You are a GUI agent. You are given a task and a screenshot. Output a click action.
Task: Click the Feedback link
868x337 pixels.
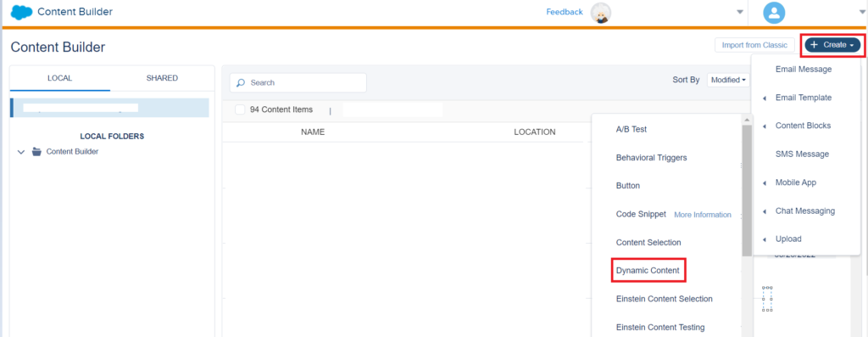564,12
